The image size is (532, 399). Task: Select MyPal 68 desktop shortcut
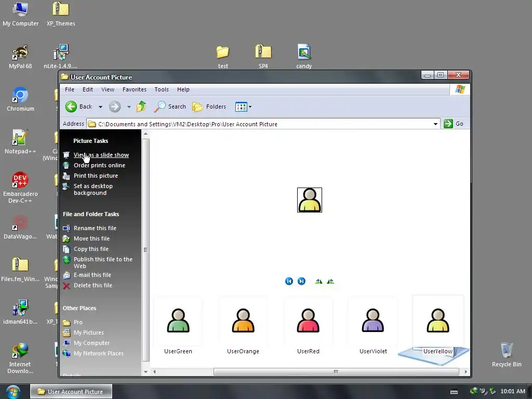pyautogui.click(x=20, y=56)
